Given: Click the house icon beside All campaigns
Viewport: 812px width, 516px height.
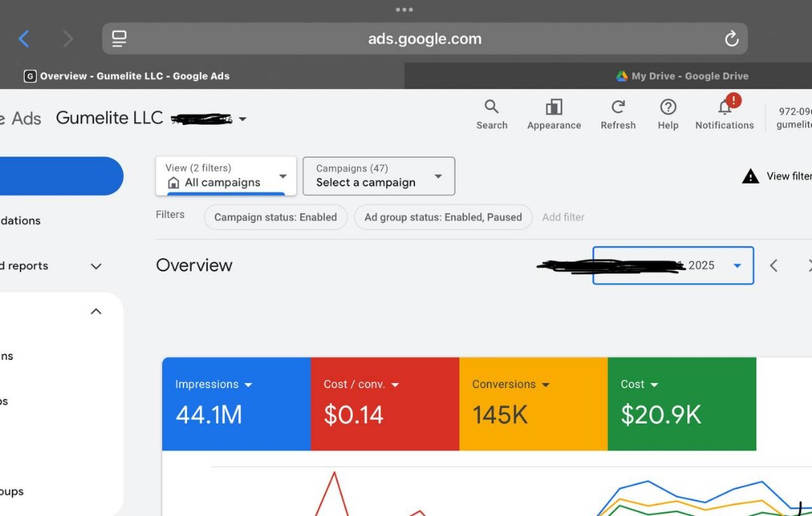Looking at the screenshot, I should pos(174,183).
